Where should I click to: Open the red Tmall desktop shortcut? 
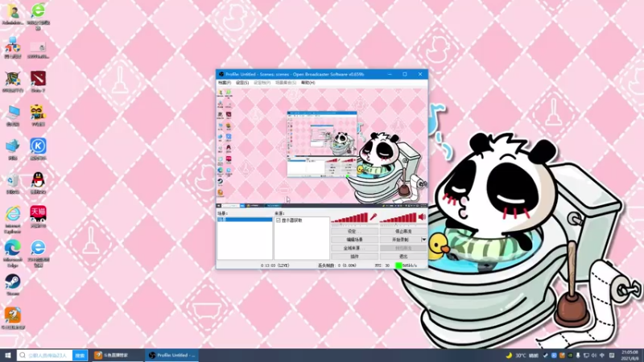(38, 216)
